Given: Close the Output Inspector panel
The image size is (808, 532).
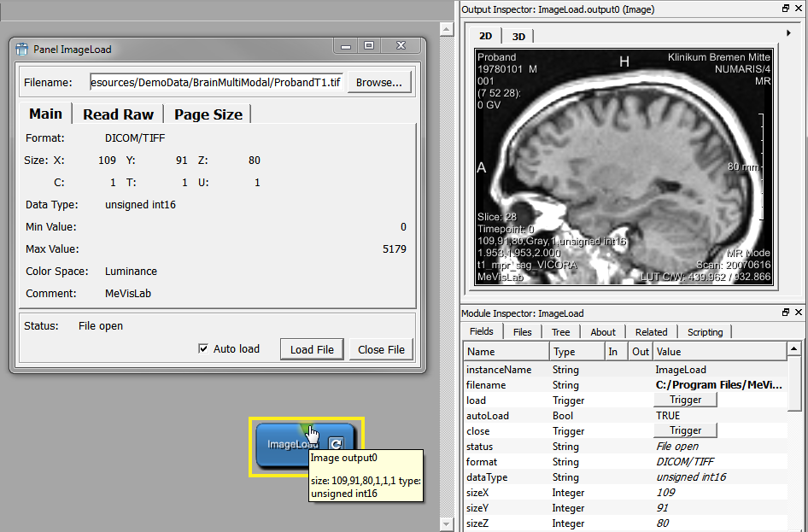Looking at the screenshot, I should 799,8.
